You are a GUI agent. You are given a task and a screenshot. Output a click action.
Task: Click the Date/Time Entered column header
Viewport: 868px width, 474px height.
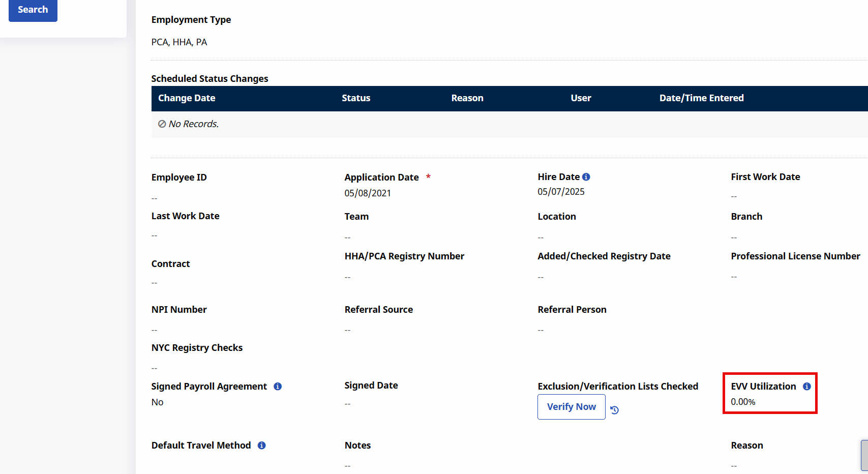701,98
